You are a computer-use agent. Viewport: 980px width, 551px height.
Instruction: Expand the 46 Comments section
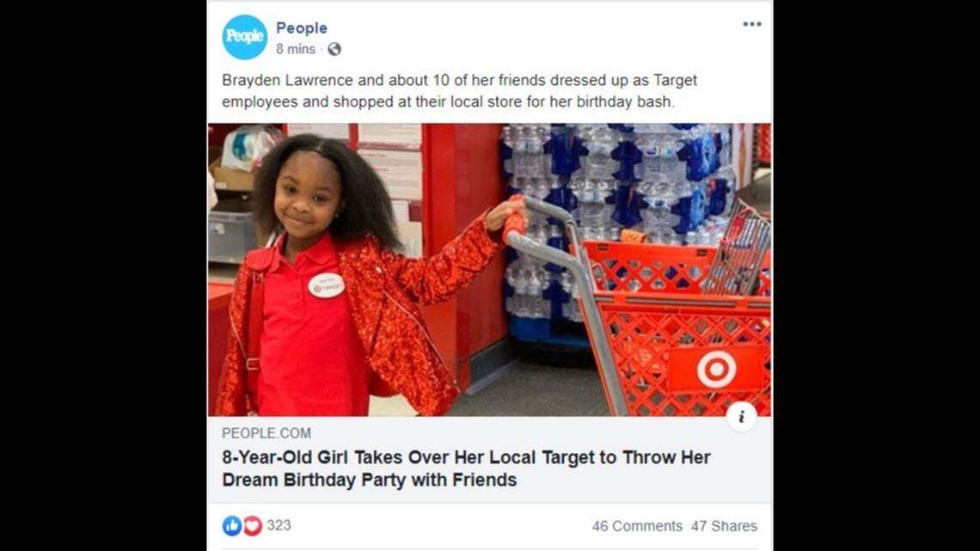636,526
